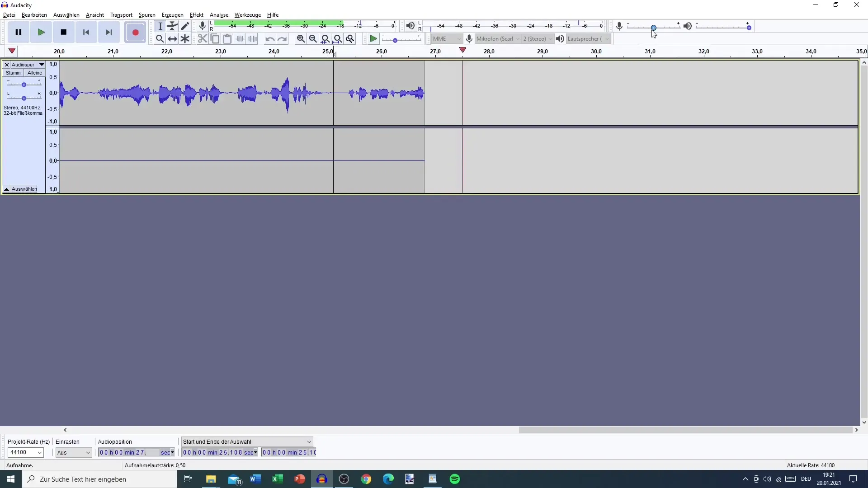Image resolution: width=868 pixels, height=488 pixels.
Task: Open the Lautsprecher playback device dropdown
Action: [589, 39]
